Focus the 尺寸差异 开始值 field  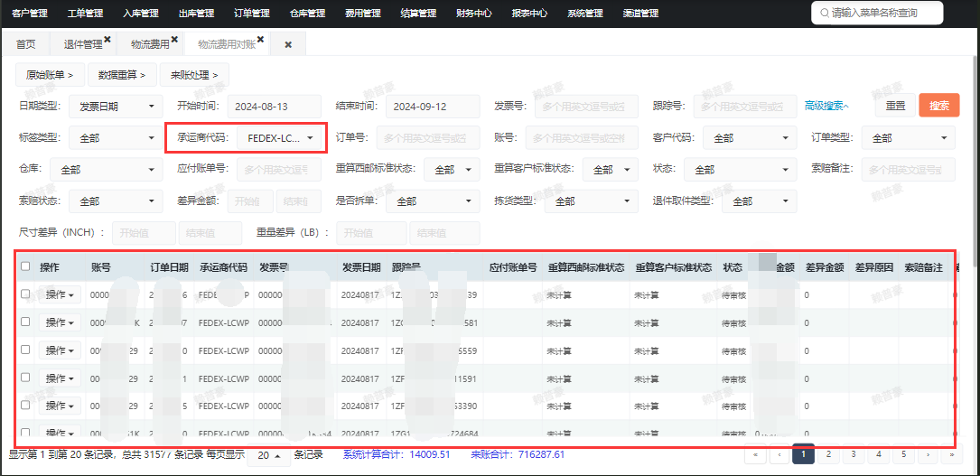pos(145,233)
